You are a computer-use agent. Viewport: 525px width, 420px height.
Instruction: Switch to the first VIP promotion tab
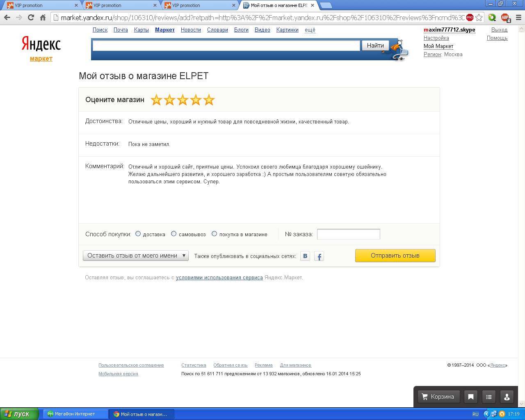(x=42, y=5)
